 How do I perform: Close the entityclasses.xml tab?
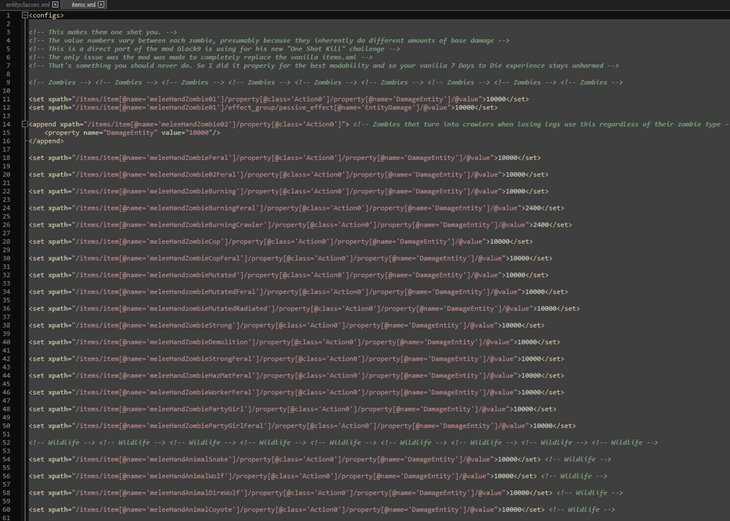tap(57, 6)
